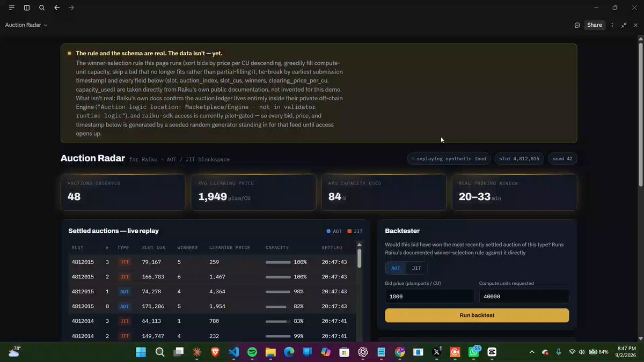
Task: Toggle the sidebar panel icon
Action: coord(27,8)
